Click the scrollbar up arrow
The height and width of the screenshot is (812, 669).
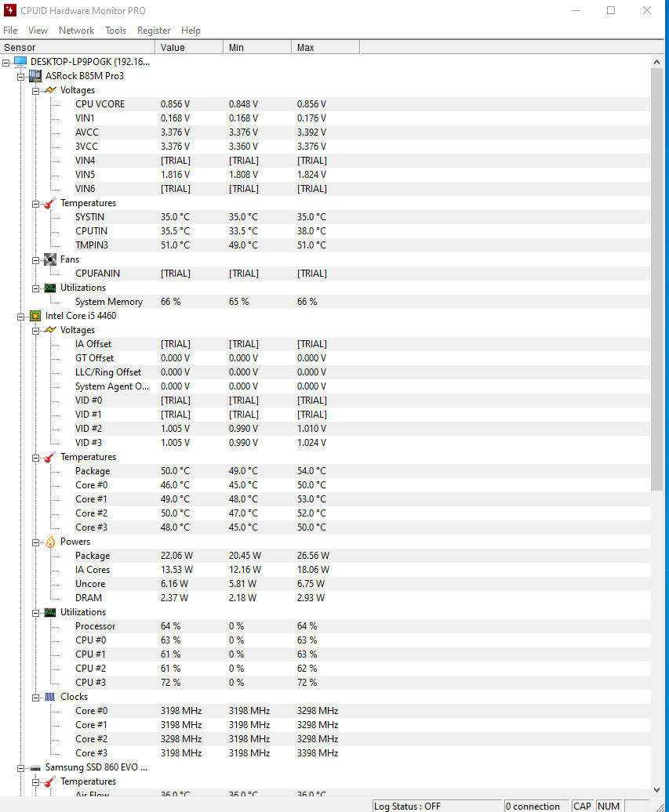tap(656, 62)
